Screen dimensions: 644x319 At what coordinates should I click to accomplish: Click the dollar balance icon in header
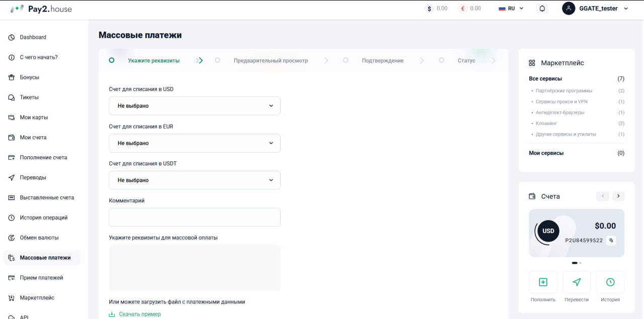429,9
